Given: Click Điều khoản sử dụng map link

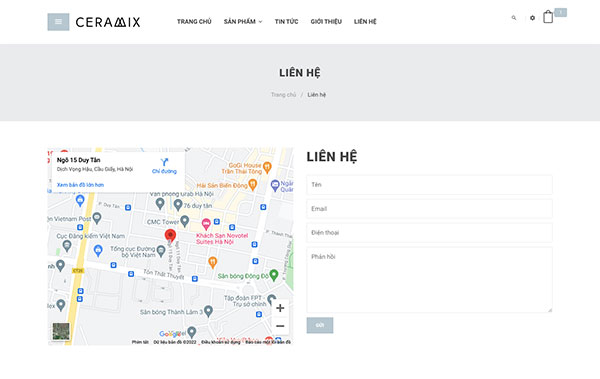Looking at the screenshot, I should (221, 342).
